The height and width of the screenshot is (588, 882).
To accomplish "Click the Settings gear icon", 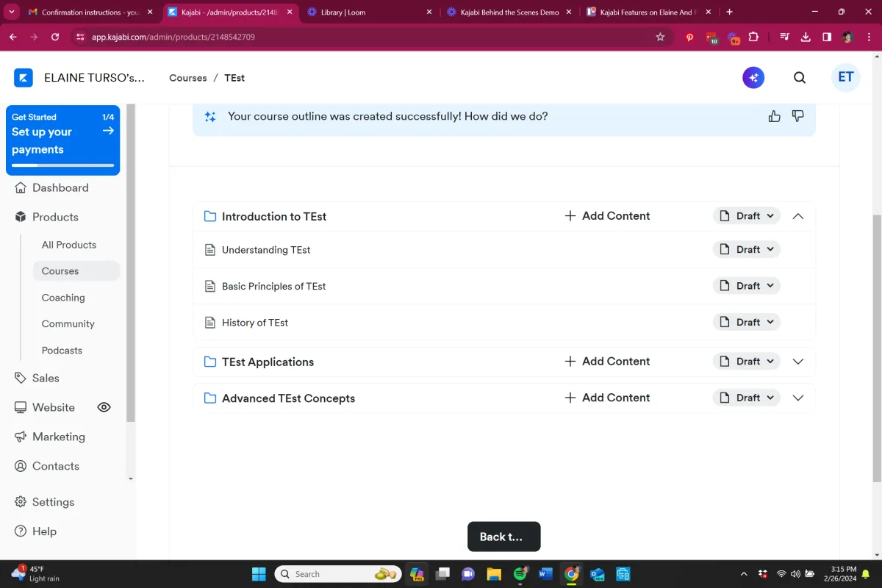I will [x=21, y=502].
